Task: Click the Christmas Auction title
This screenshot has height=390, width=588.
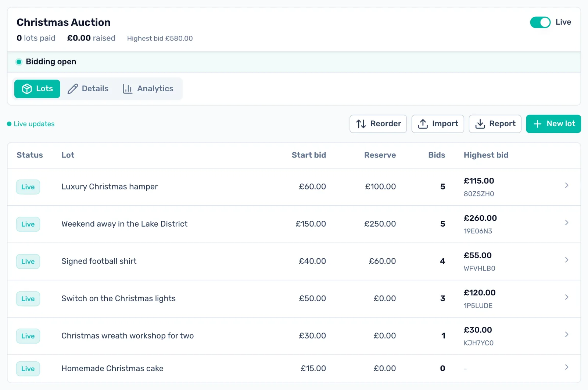Action: point(64,22)
